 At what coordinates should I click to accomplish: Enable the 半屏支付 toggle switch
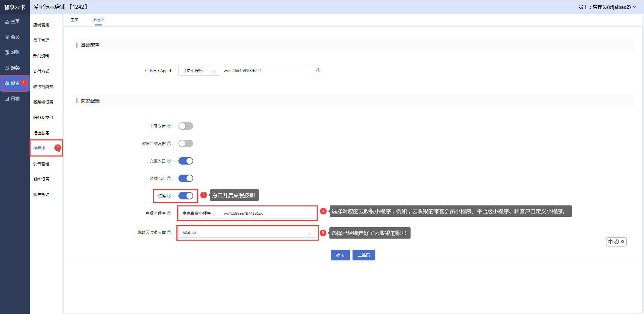[185, 126]
